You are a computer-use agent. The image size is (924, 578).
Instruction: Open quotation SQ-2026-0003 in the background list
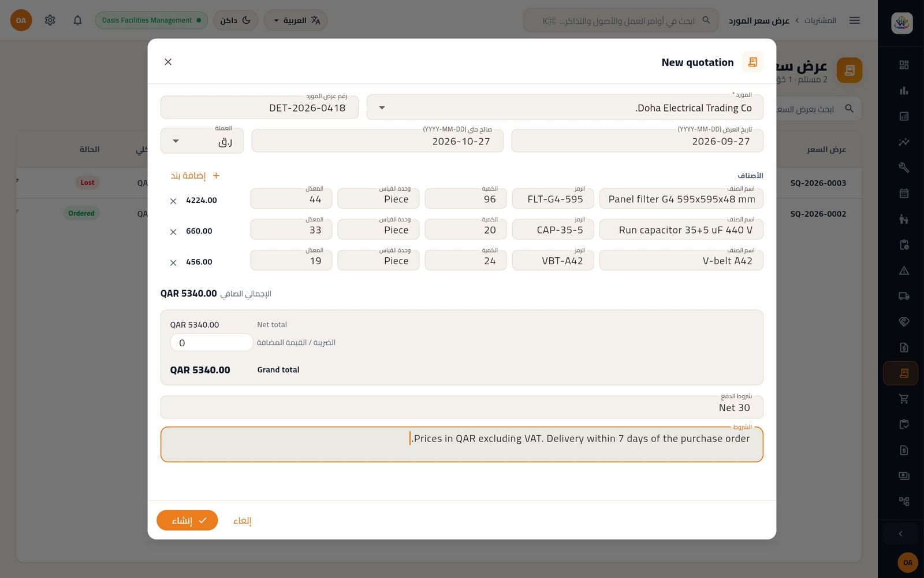point(818,183)
